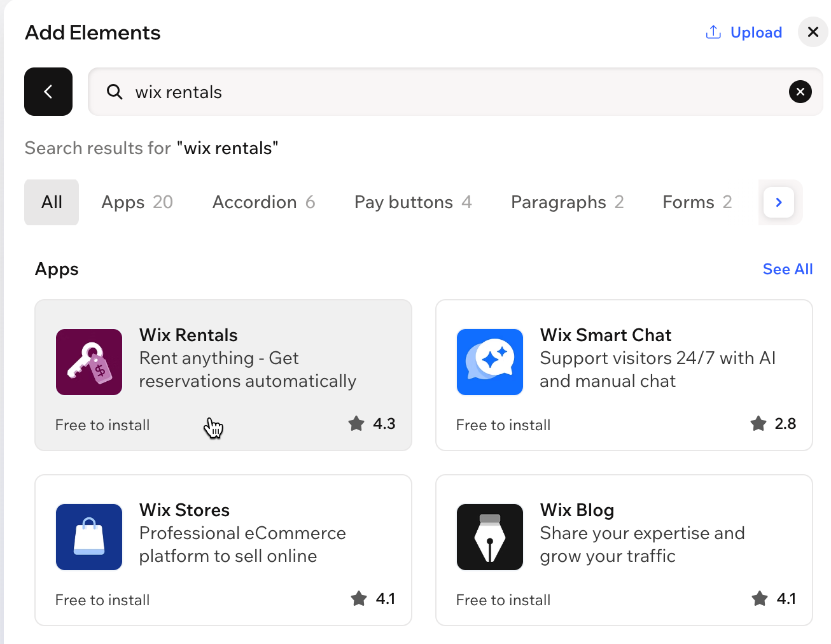This screenshot has height=644, width=831.
Task: Open the Wix Blog title
Action: pyautogui.click(x=577, y=510)
